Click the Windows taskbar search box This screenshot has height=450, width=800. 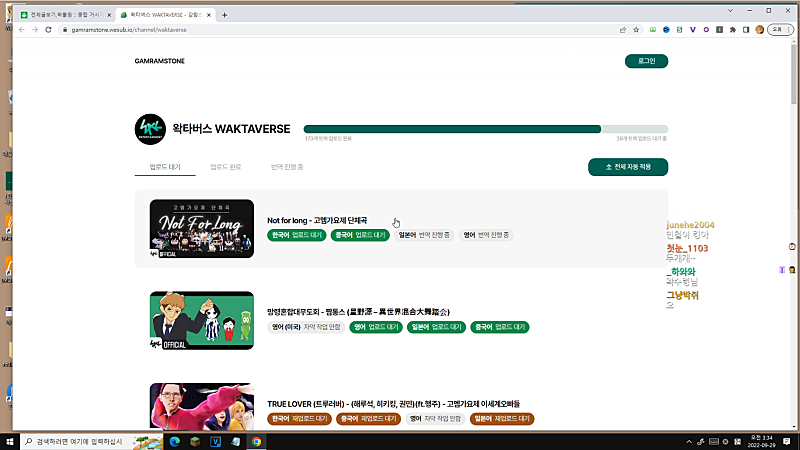pos(92,441)
